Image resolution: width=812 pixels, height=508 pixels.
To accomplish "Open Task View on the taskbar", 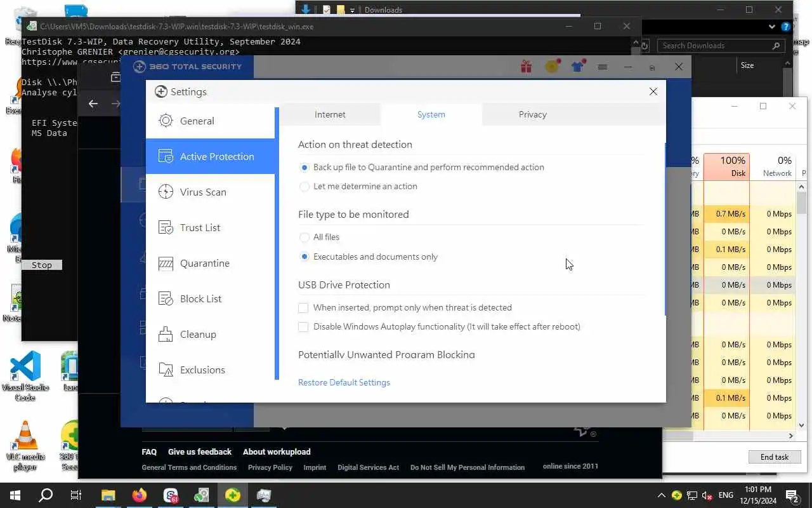I will click(x=75, y=495).
